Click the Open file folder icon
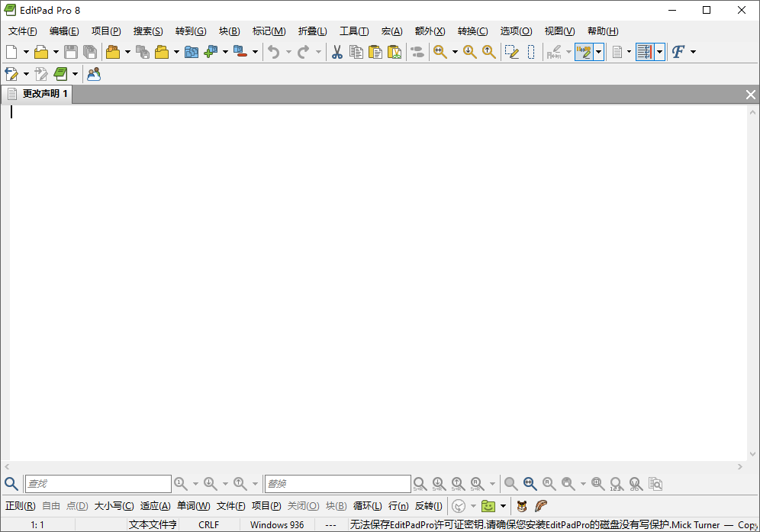This screenshot has width=760, height=532. tap(41, 52)
